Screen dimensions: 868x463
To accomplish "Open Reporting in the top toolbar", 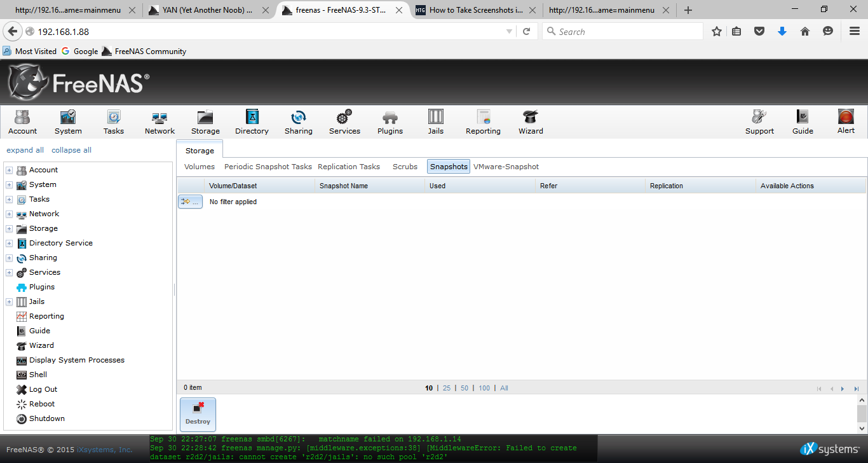I will tap(483, 121).
